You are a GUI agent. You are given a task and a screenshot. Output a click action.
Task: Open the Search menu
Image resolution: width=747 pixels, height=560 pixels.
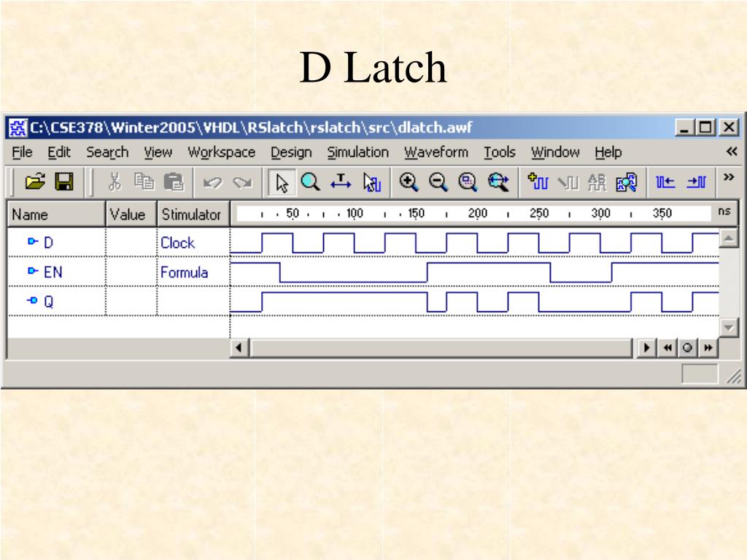click(107, 152)
